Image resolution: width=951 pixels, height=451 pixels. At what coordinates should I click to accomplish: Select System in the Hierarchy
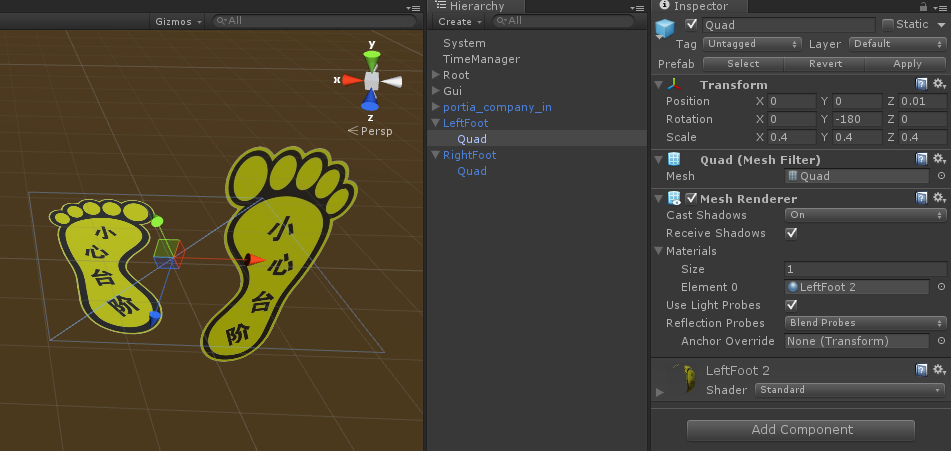coord(464,43)
